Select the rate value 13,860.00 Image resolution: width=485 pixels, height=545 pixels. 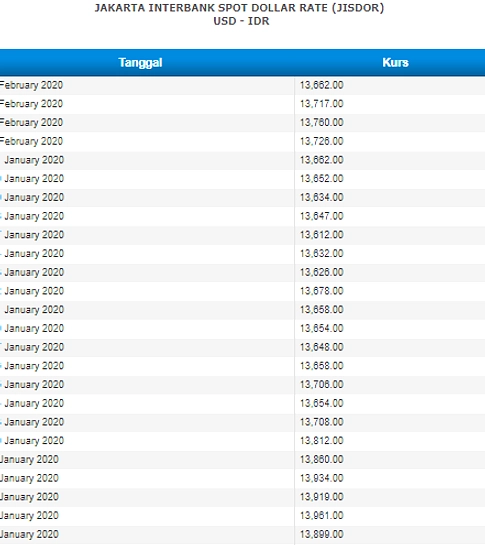(322, 459)
